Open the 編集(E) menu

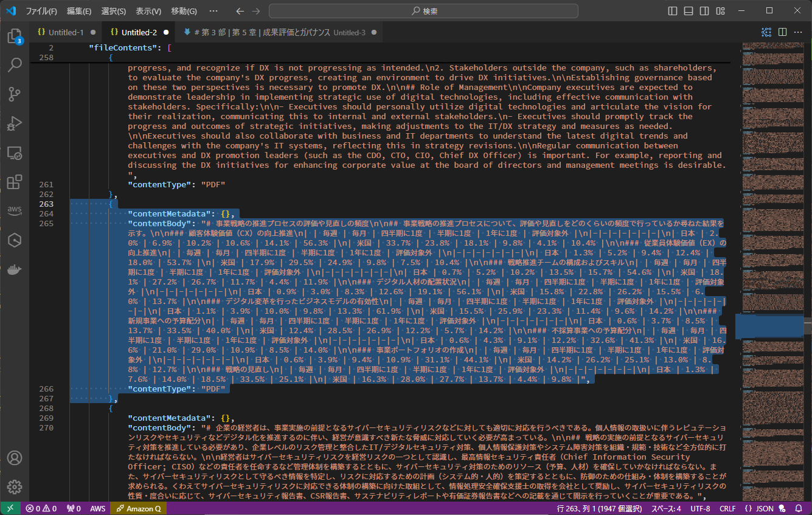79,11
